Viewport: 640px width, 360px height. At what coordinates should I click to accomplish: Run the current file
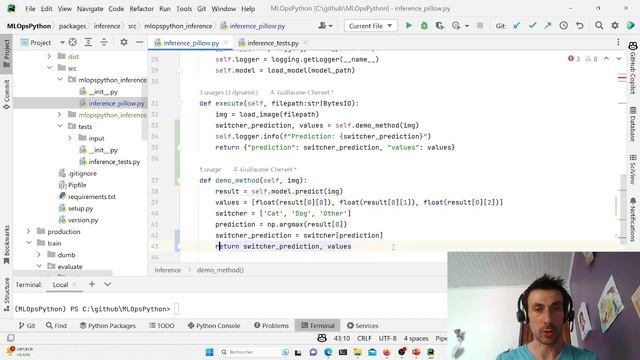coord(408,26)
